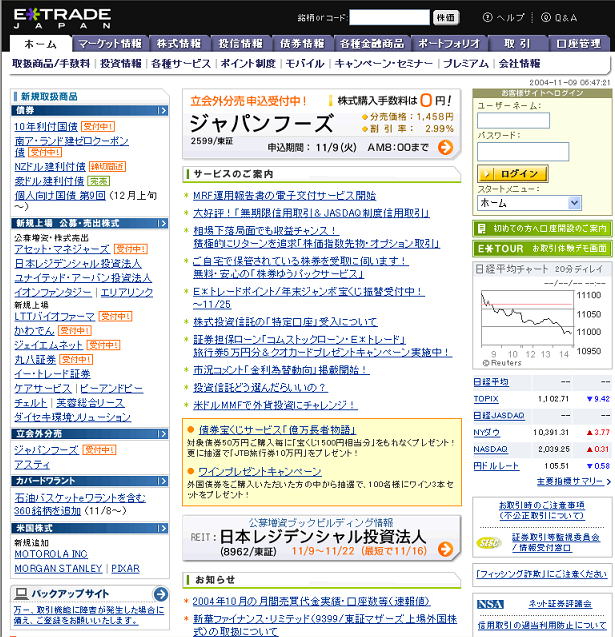Select 会社情報 submenu item
615x637 pixels.
pyautogui.click(x=520, y=64)
